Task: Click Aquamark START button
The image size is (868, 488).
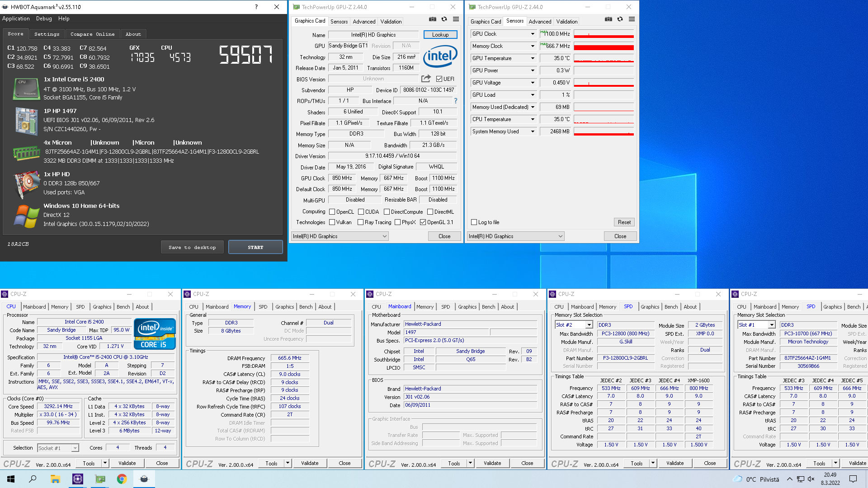Action: pos(255,247)
